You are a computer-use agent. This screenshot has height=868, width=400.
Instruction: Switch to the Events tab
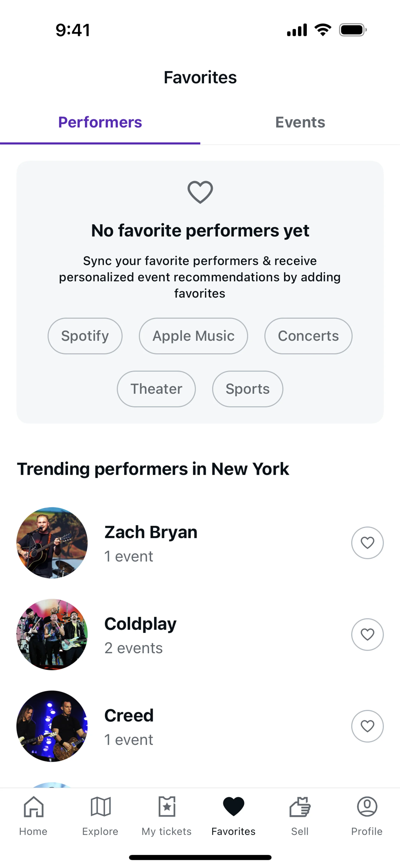tap(300, 122)
